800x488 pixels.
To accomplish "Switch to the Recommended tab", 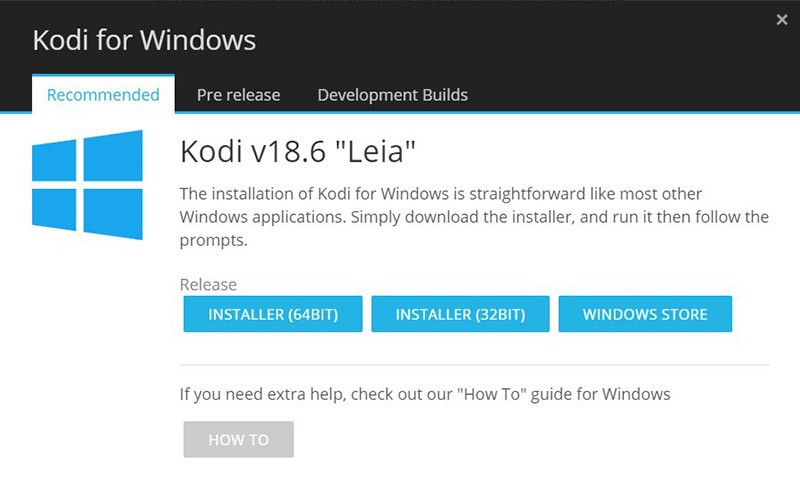I will [x=103, y=95].
